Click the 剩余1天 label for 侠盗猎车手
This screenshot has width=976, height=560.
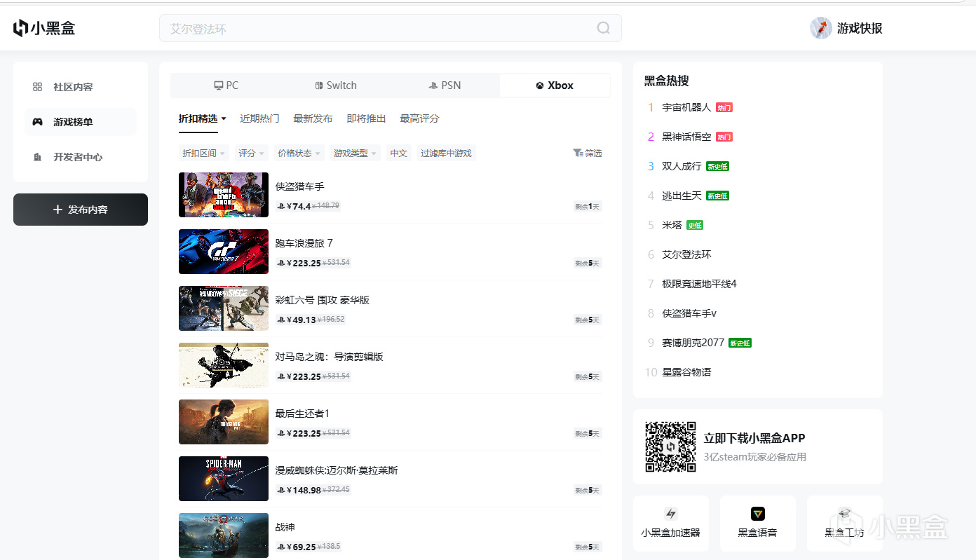(x=588, y=206)
